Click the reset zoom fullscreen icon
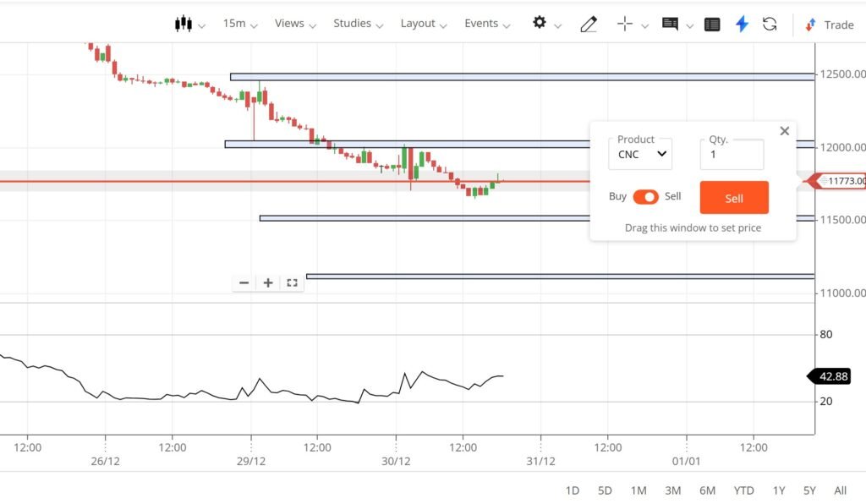Screen dimensions: 866x504 [x=292, y=282]
